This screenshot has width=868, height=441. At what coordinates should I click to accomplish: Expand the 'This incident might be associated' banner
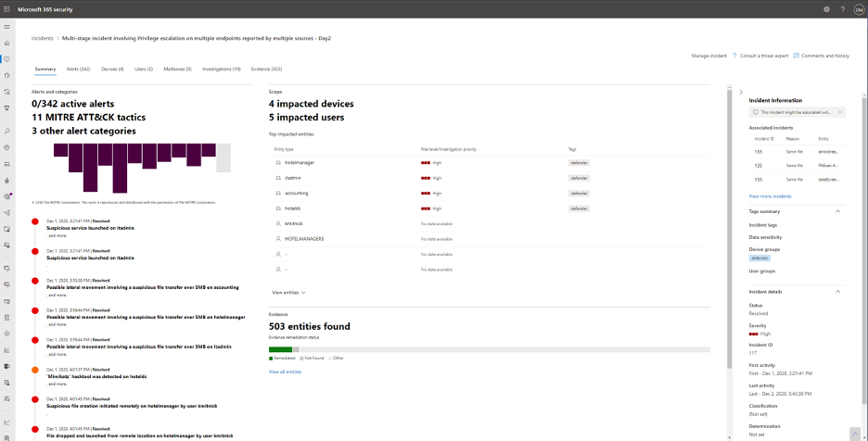point(840,112)
